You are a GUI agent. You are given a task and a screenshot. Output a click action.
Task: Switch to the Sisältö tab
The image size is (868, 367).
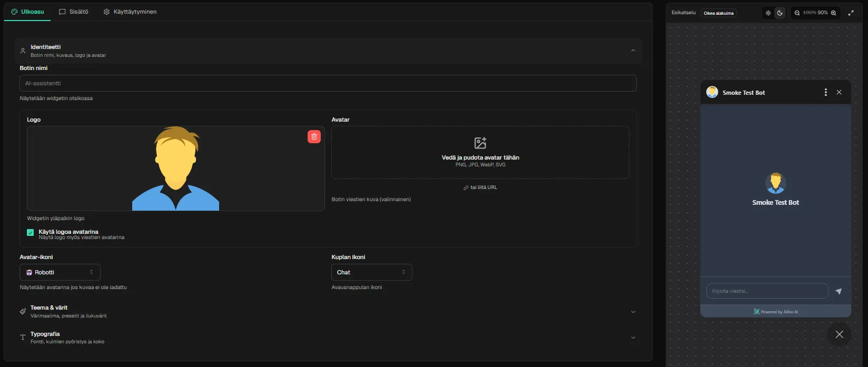tap(74, 12)
